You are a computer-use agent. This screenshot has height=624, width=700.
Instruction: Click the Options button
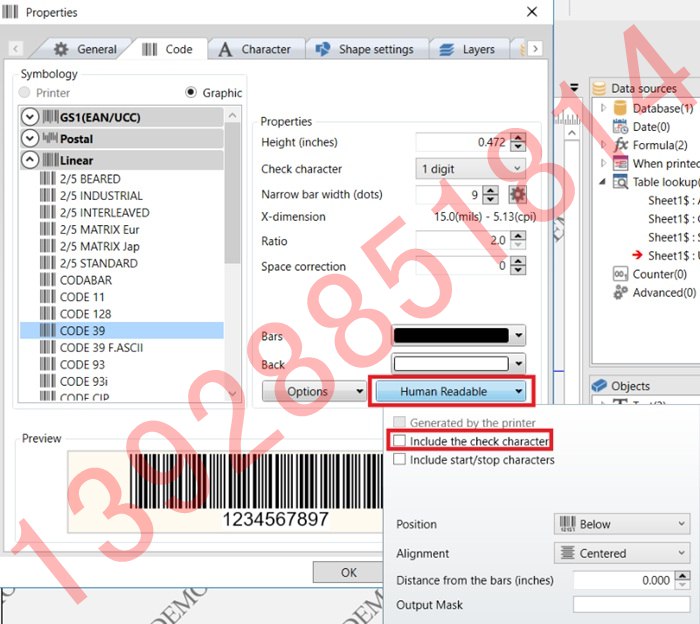315,392
